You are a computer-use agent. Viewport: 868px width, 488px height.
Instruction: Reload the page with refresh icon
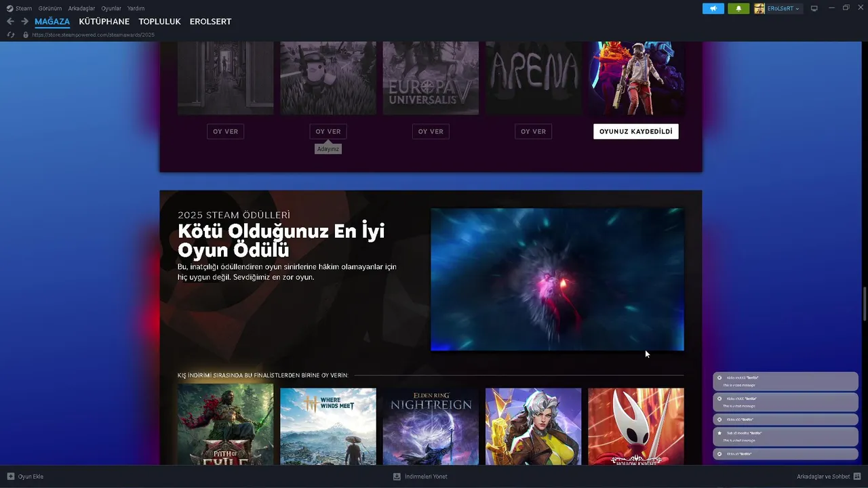tap(10, 35)
